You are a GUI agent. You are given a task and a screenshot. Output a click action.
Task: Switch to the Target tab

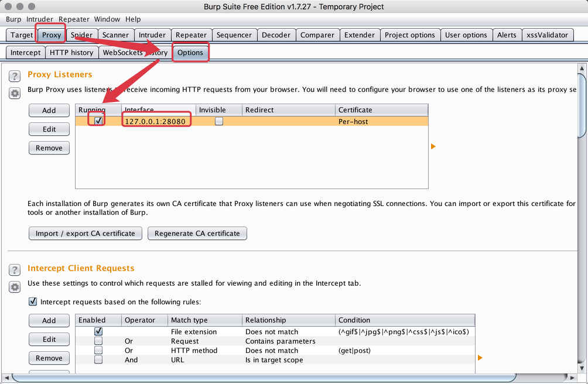pyautogui.click(x=21, y=35)
